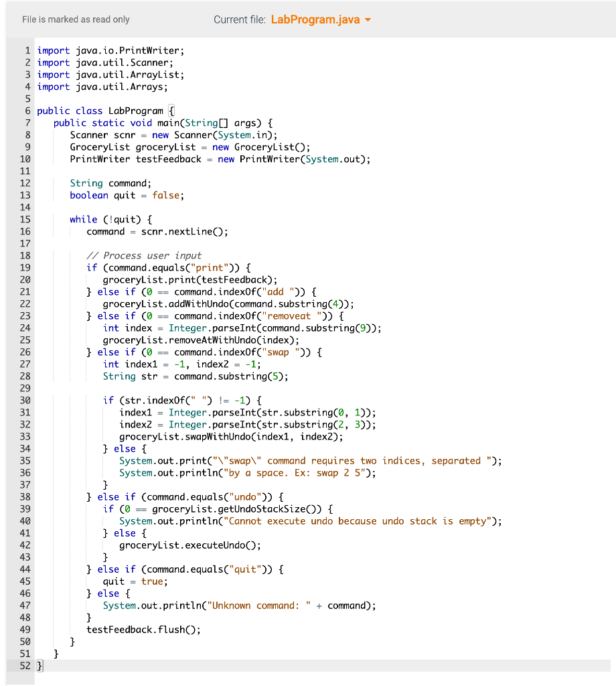Click line number 1 in the gutter
The height and width of the screenshot is (686, 616).
(27, 50)
